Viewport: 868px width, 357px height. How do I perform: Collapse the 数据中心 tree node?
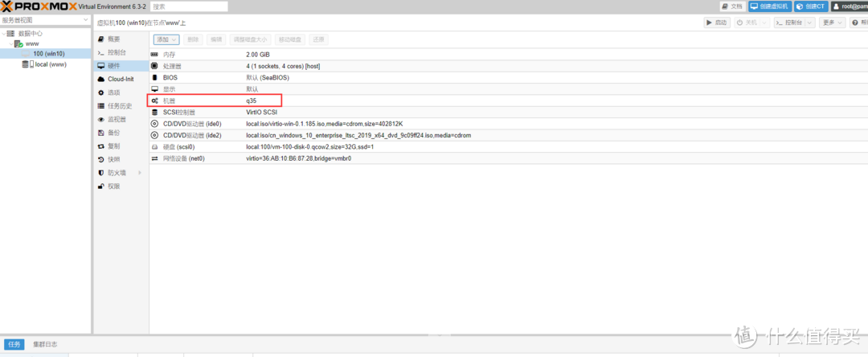tap(3, 33)
